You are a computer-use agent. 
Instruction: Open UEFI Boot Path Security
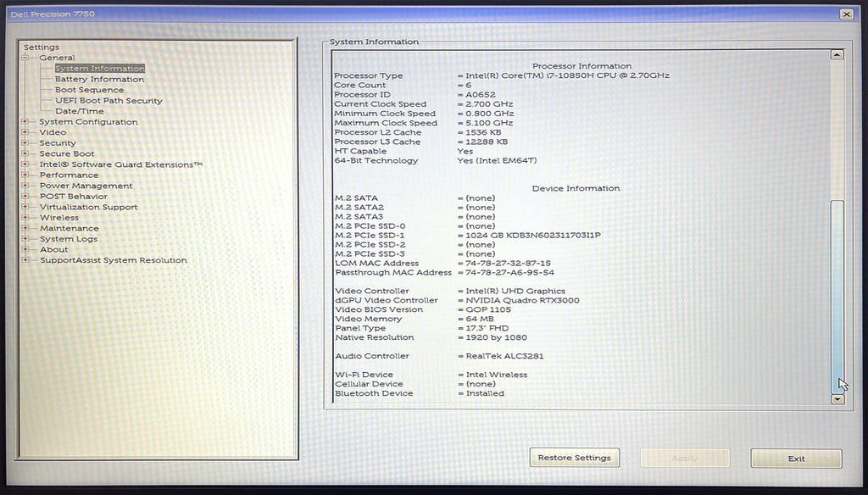tap(108, 101)
